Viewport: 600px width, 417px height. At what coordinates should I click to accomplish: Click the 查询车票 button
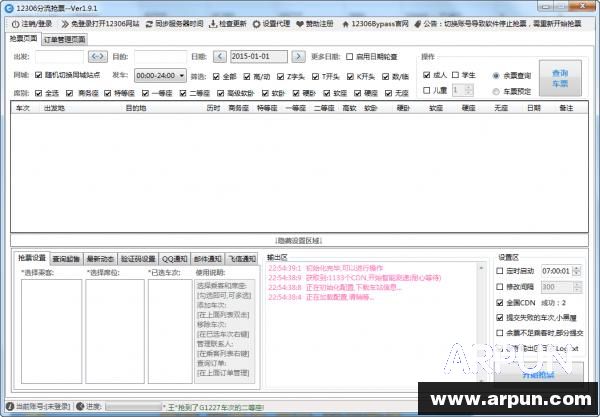coord(560,78)
